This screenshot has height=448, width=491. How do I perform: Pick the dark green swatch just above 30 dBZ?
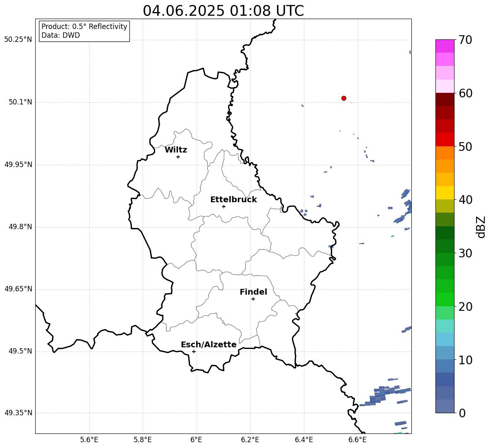pyautogui.click(x=445, y=246)
